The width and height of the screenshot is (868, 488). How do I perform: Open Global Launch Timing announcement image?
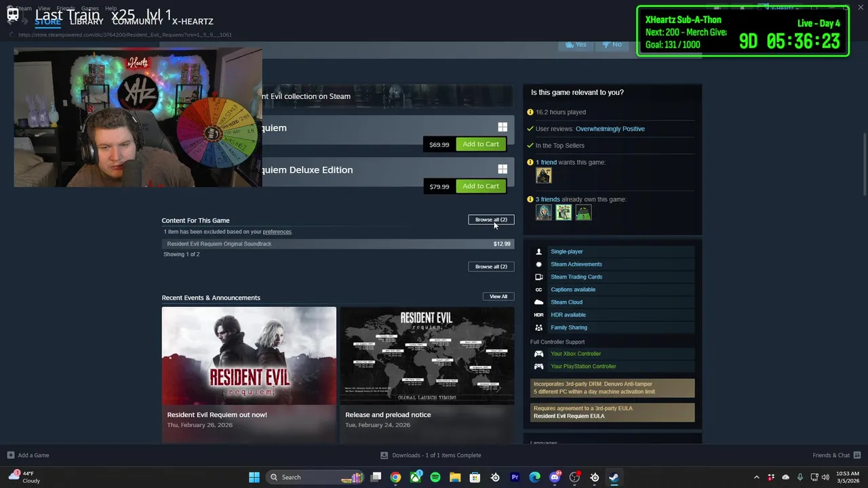427,356
